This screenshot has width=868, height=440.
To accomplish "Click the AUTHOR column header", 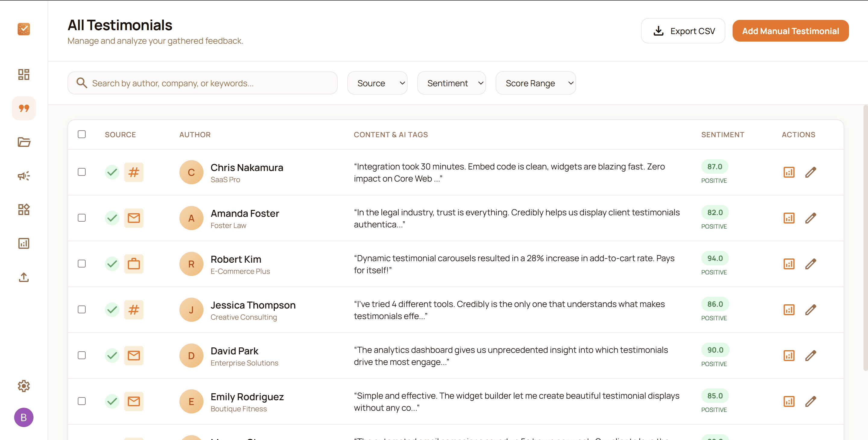I will (195, 134).
